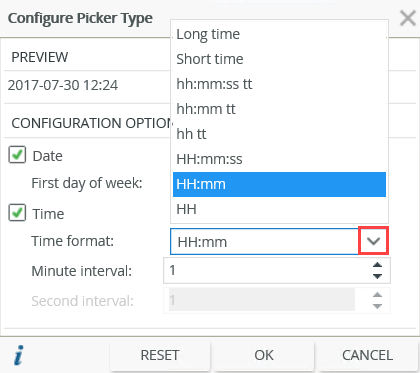Viewport: 420px width, 373px height.
Task: Close the Configure Picker Type dialog
Action: tap(408, 18)
